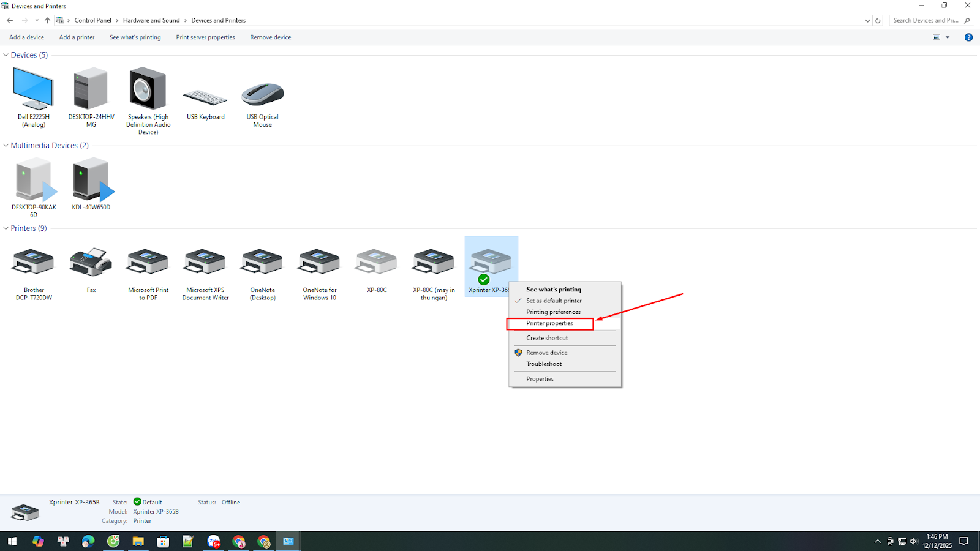Open the help question mark icon

[968, 37]
